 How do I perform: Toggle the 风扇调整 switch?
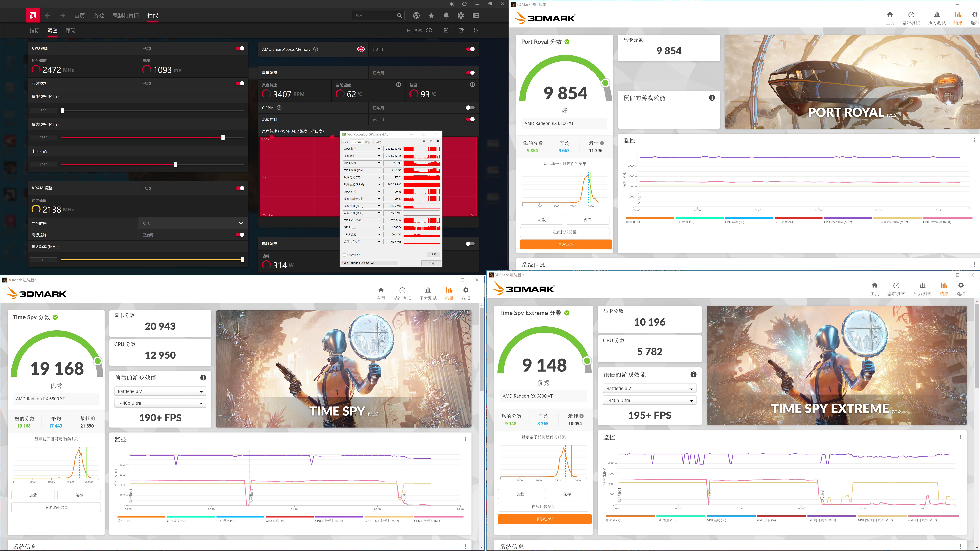[x=470, y=73]
